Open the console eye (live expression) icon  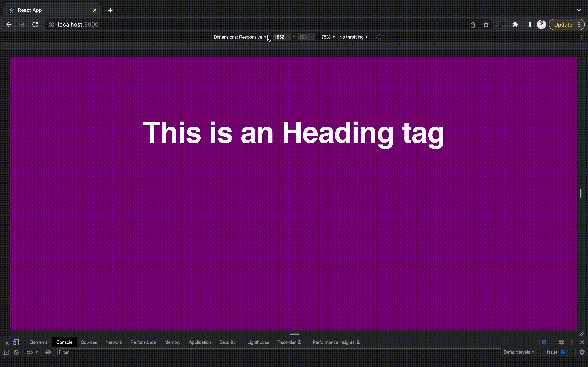(48, 352)
